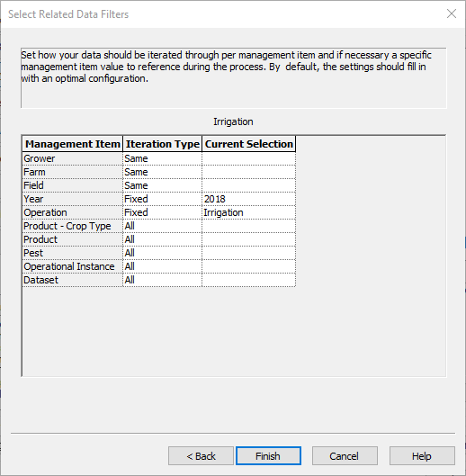Select the Pest management item cell
Image resolution: width=466 pixels, height=476 pixels.
[x=73, y=253]
